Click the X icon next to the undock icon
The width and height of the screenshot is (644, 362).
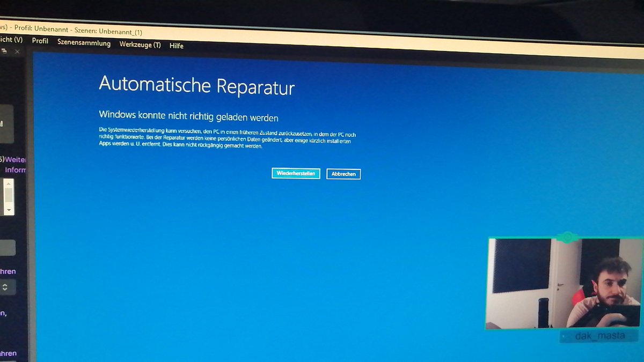point(17,51)
